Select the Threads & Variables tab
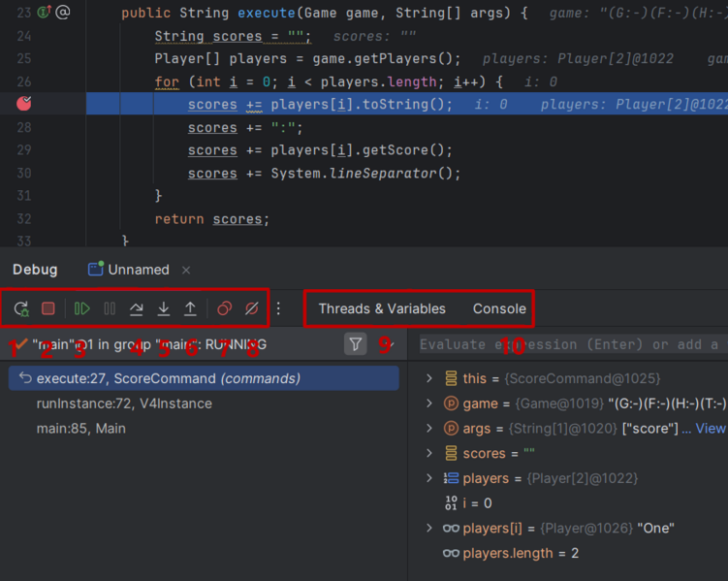 [x=382, y=308]
